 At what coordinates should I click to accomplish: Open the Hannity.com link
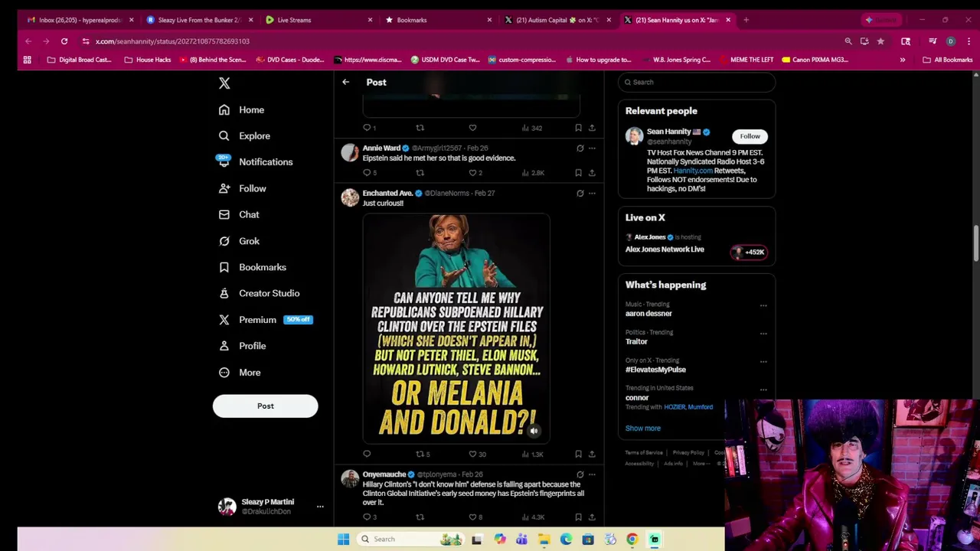692,171
